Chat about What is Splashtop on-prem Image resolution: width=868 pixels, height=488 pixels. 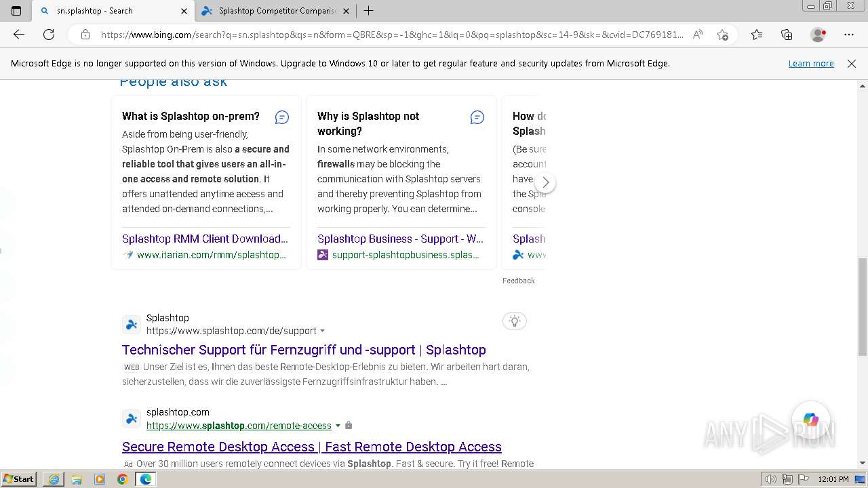(x=282, y=117)
